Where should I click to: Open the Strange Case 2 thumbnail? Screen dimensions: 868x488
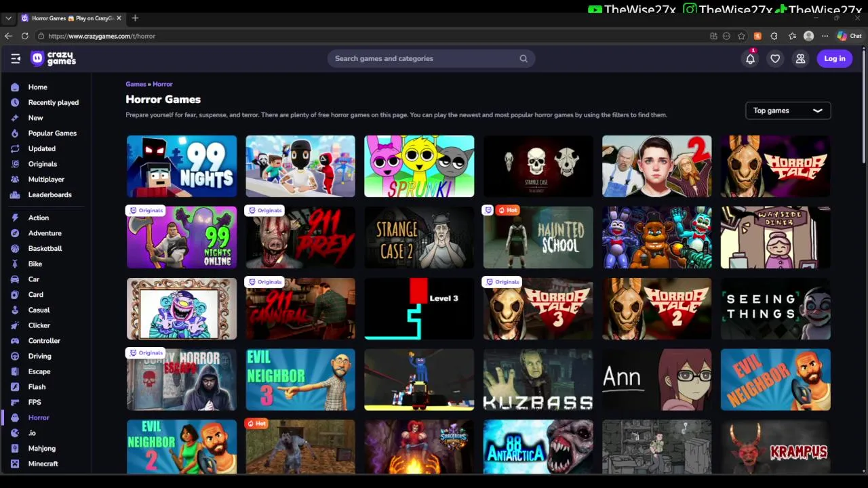click(x=419, y=237)
